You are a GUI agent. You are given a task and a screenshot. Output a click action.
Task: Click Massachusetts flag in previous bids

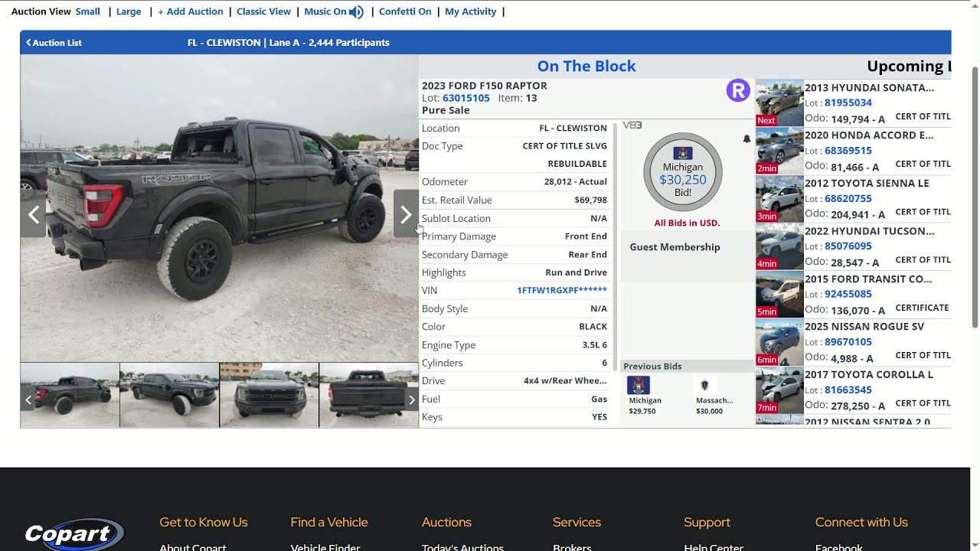705,385
